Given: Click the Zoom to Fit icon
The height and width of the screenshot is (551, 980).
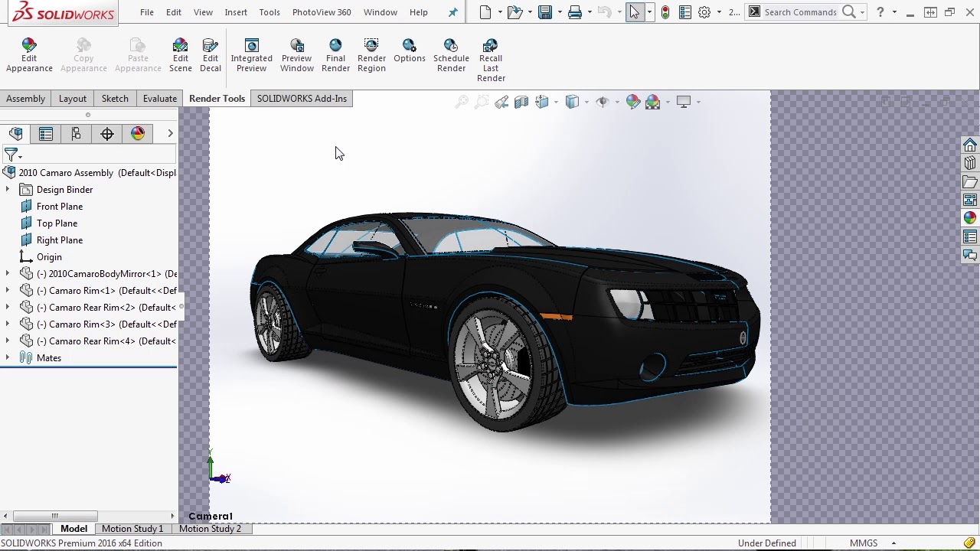Looking at the screenshot, I should pyautogui.click(x=462, y=102).
